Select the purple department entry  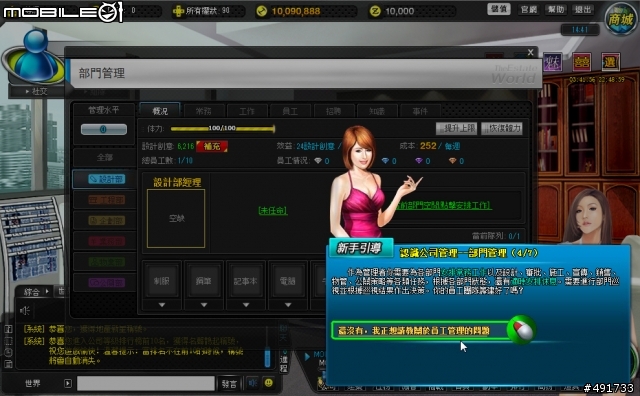pos(105,282)
